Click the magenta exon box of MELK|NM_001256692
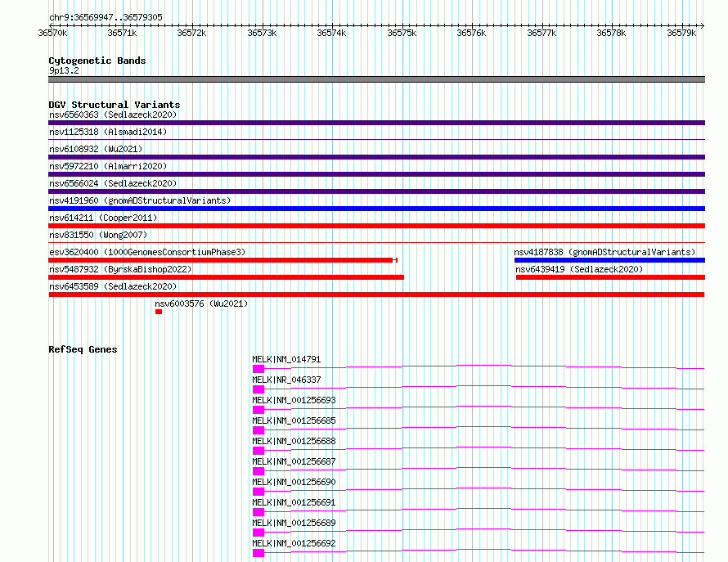Image resolution: width=728 pixels, height=562 pixels. (x=258, y=553)
